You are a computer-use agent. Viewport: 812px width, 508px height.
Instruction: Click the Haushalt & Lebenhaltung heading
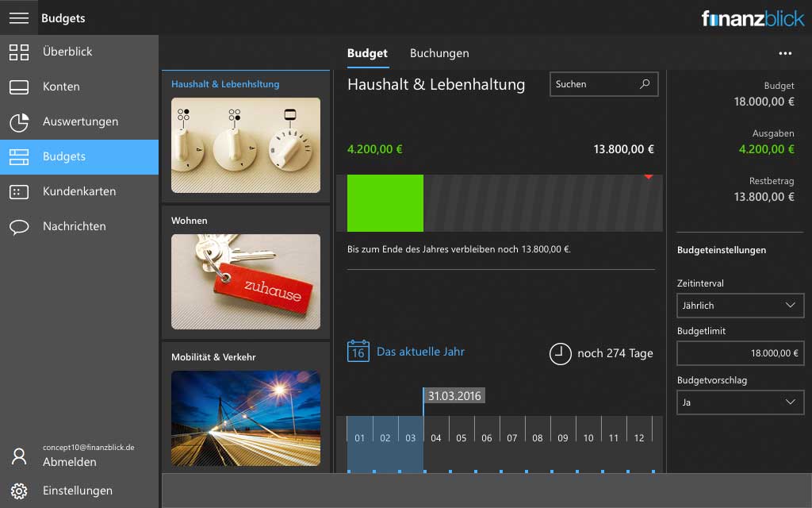(436, 84)
